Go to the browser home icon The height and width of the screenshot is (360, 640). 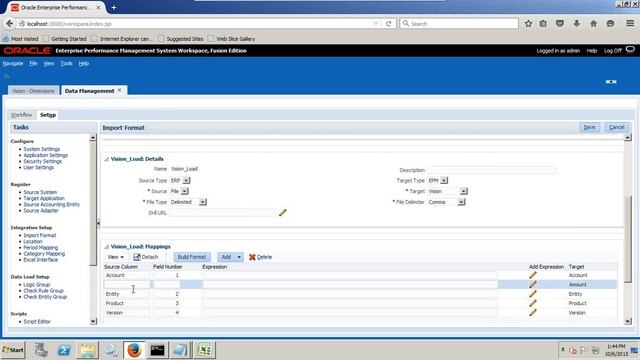593,24
